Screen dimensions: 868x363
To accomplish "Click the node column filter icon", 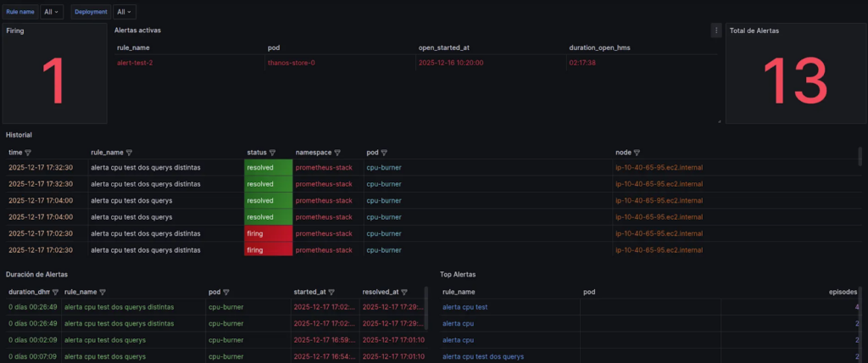I will click(636, 153).
